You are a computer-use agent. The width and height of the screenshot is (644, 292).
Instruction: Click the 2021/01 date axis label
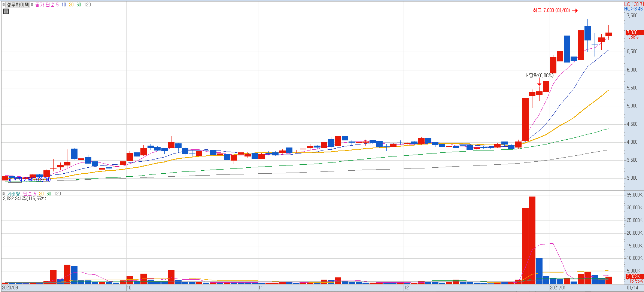[x=558, y=288]
